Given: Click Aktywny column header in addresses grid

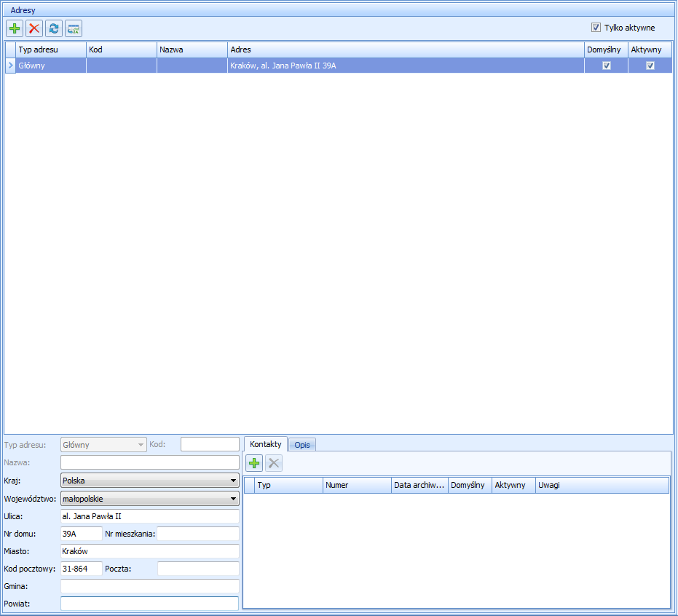Looking at the screenshot, I should tap(650, 50).
